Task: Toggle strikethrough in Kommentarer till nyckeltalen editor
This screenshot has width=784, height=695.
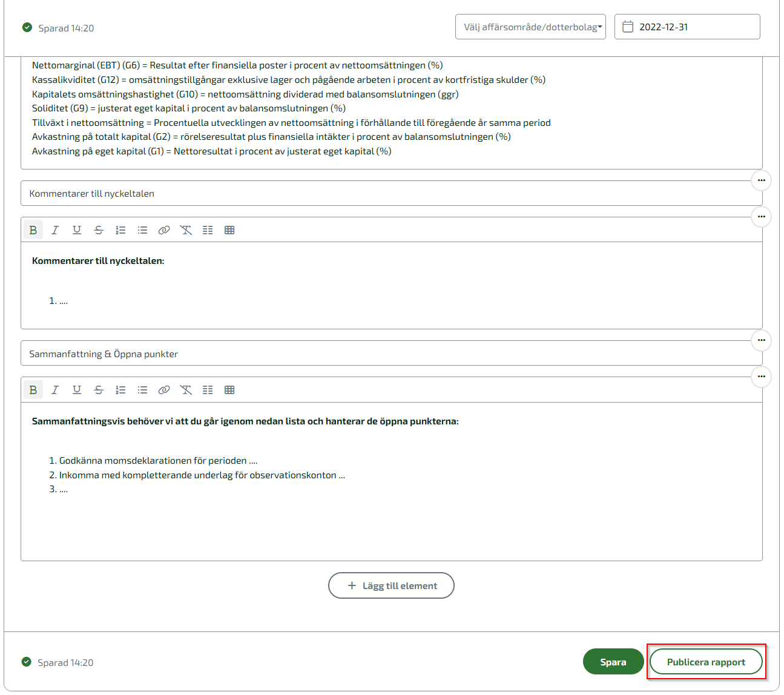Action: pos(99,230)
